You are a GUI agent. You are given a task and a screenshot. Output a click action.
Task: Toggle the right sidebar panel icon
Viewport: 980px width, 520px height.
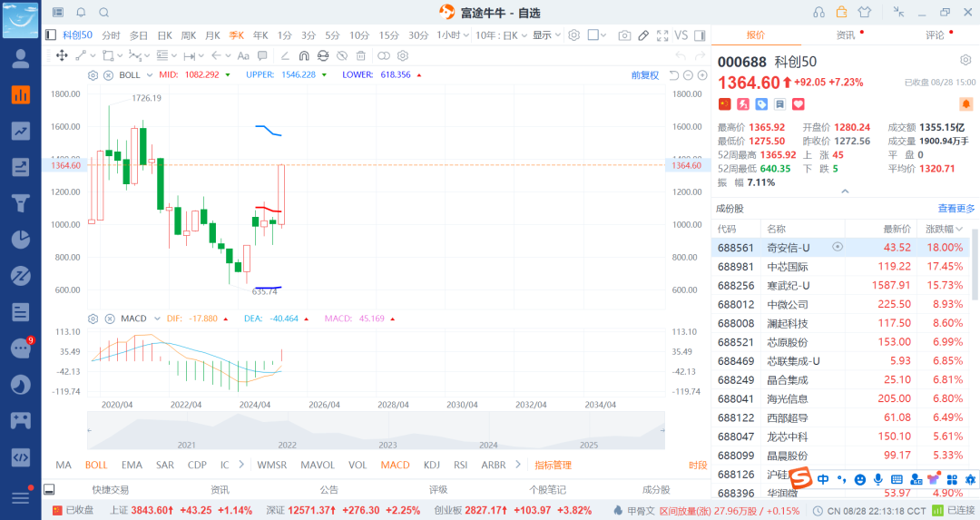pos(700,35)
